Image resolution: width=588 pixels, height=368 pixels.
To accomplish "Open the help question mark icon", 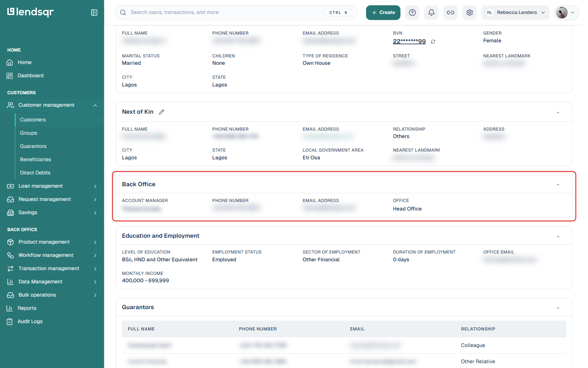I will [412, 13].
